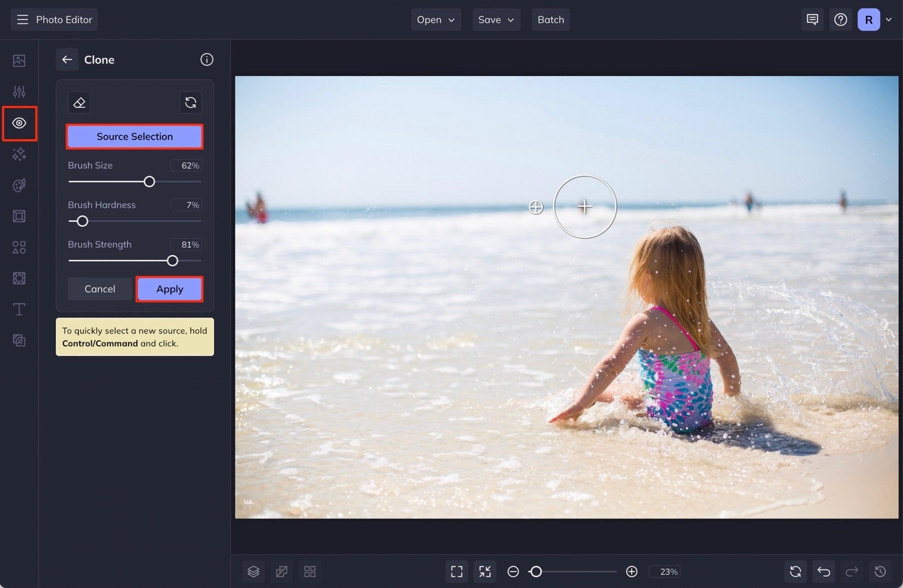Select the Frames tool in sidebar

pos(19,216)
